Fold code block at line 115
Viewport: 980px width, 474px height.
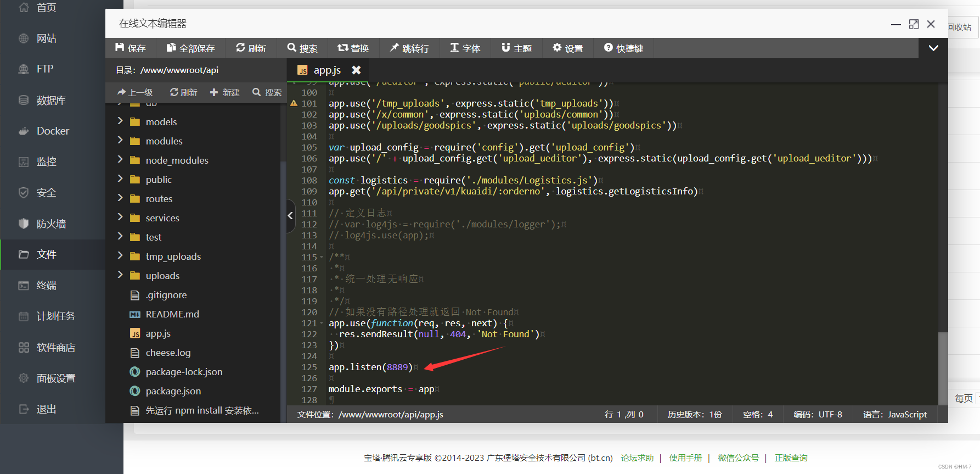(x=322, y=257)
